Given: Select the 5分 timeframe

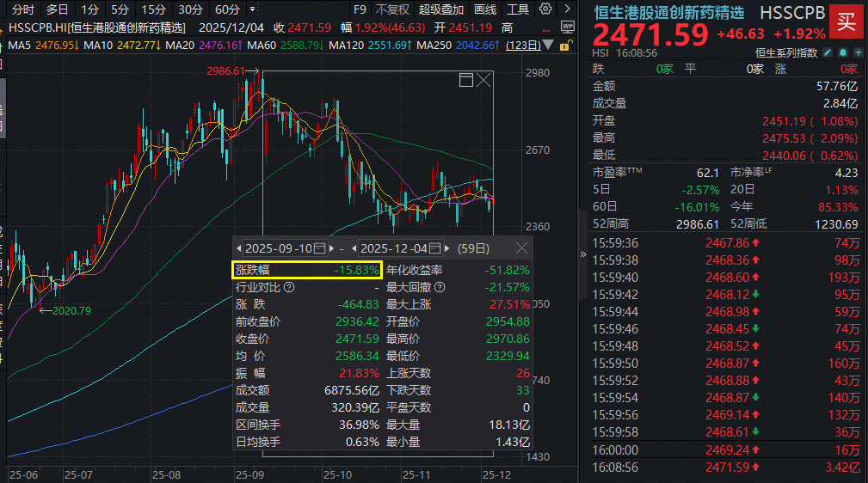Looking at the screenshot, I should pos(120,9).
